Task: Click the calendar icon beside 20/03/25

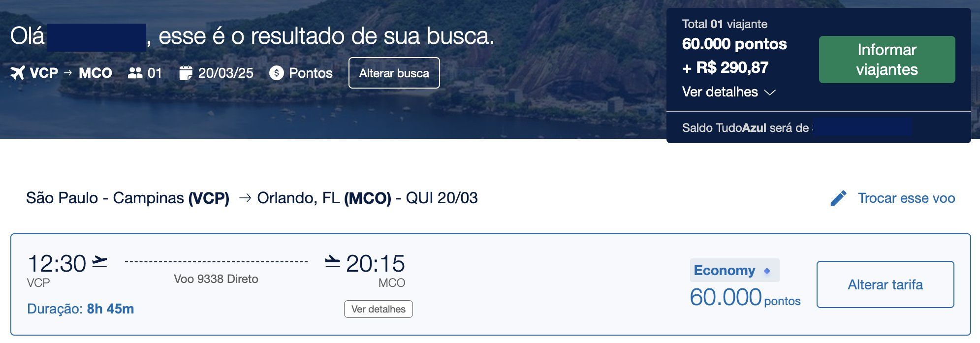Action: pyautogui.click(x=186, y=73)
